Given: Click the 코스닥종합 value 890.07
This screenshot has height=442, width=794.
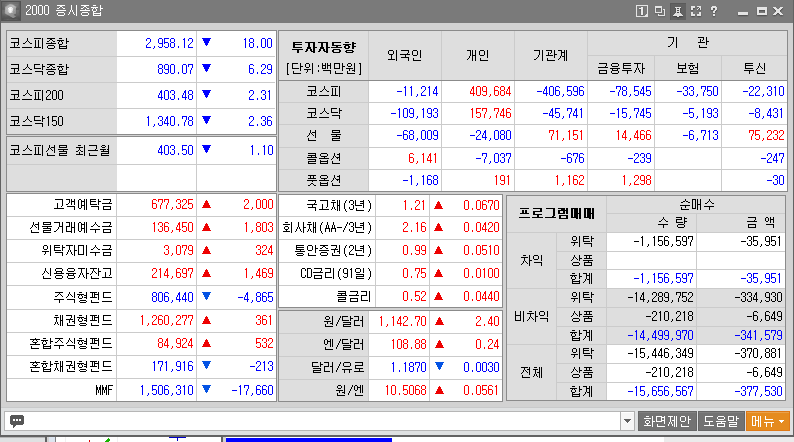Looking at the screenshot, I should pos(175,69).
